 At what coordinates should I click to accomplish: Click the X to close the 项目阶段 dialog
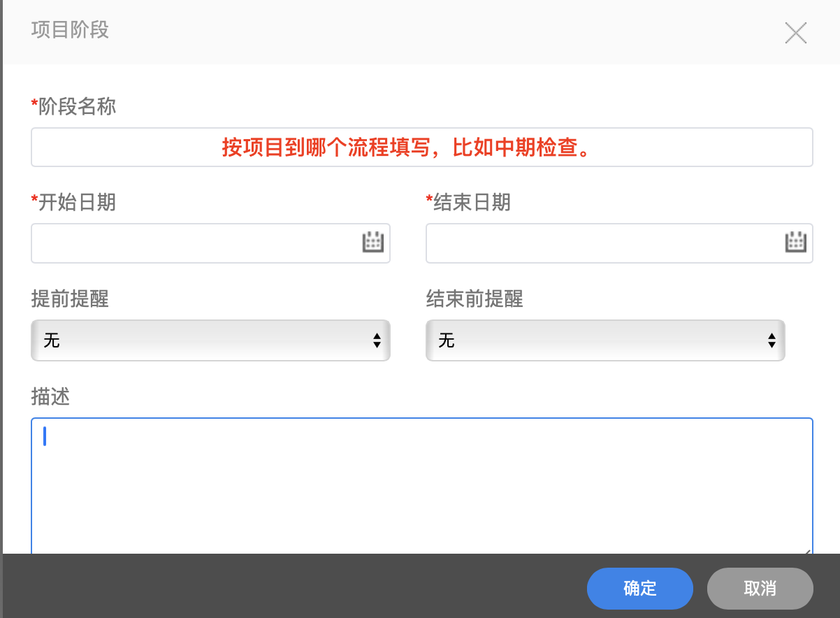click(x=796, y=33)
